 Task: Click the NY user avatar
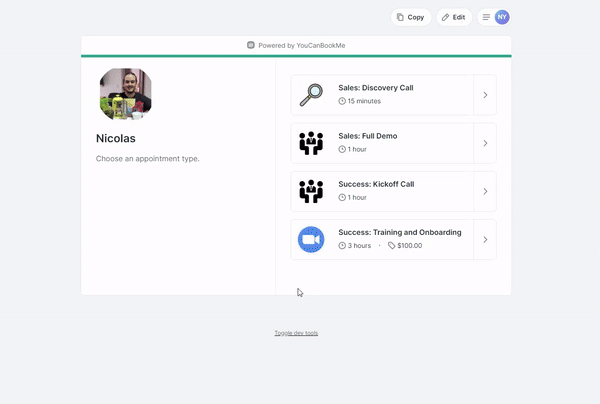[x=502, y=17]
